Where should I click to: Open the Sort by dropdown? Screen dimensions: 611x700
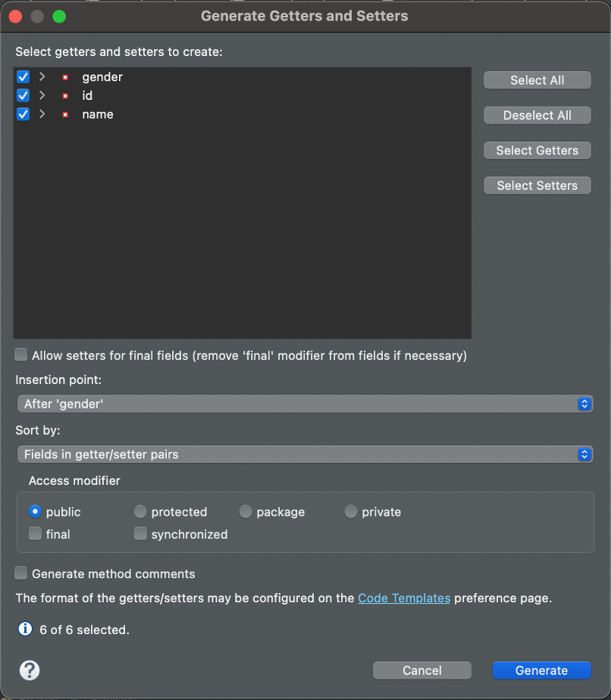click(x=304, y=455)
